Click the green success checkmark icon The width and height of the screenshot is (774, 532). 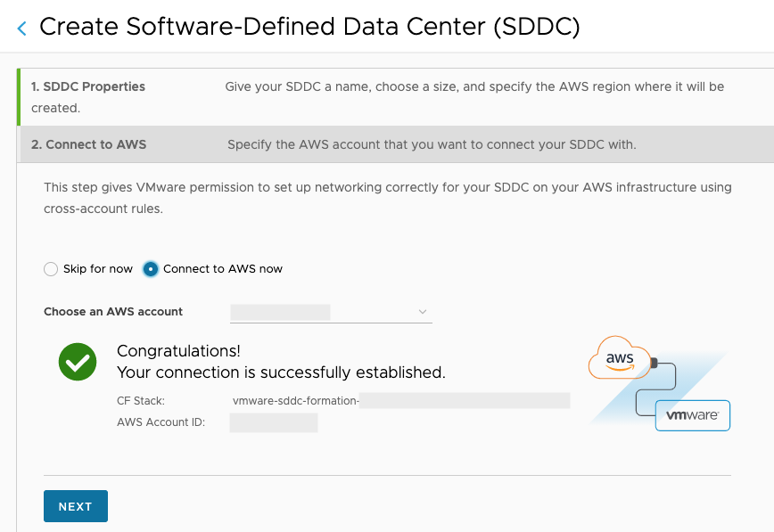pos(78,361)
